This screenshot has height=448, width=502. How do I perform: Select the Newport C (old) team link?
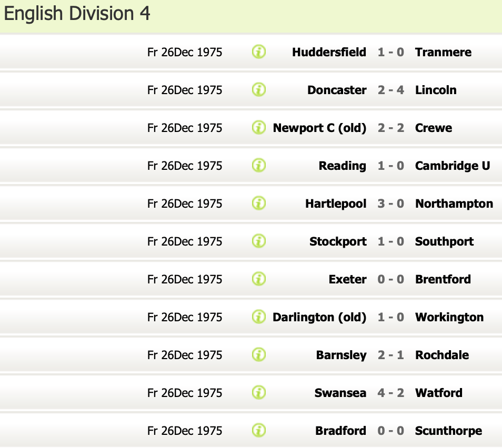click(x=319, y=128)
